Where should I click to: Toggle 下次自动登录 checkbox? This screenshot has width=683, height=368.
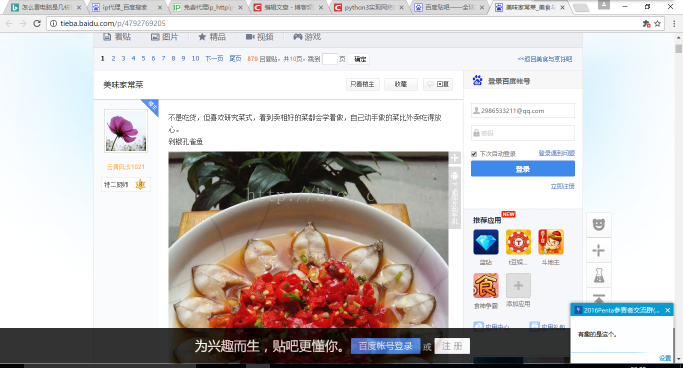coord(474,154)
